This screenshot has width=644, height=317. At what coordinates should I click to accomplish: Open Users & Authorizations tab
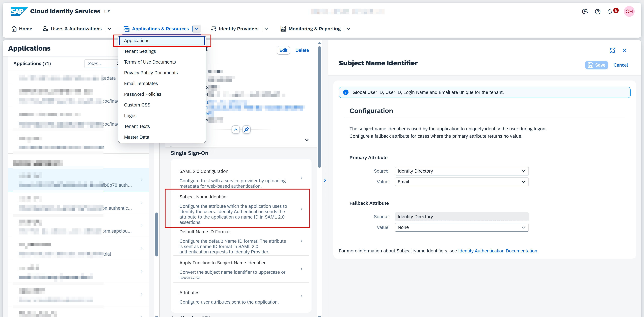pyautogui.click(x=72, y=29)
